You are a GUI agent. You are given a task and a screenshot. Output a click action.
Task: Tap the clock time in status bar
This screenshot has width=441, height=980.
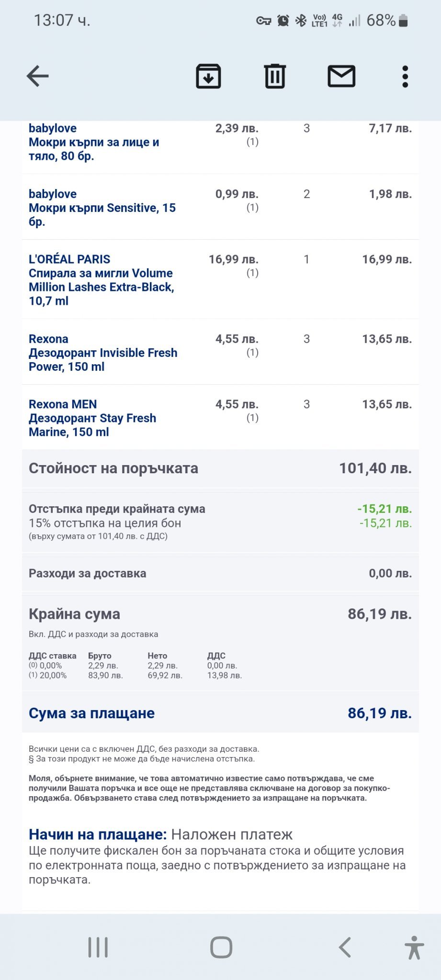62,21
